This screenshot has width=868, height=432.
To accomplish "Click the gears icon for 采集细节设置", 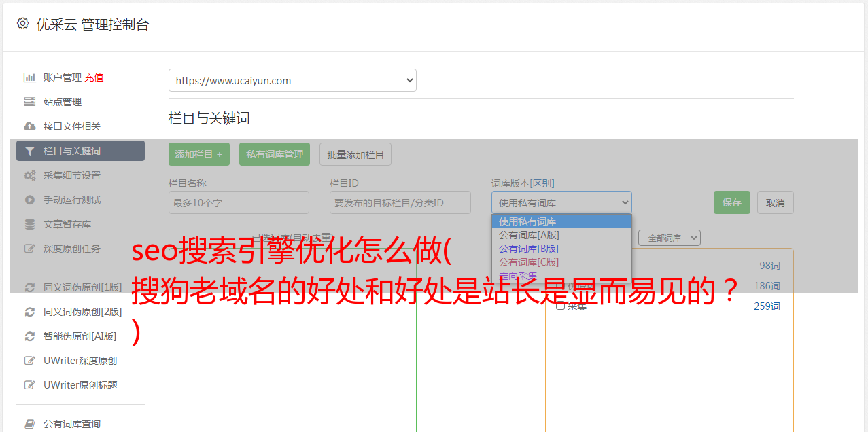I will 29,175.
